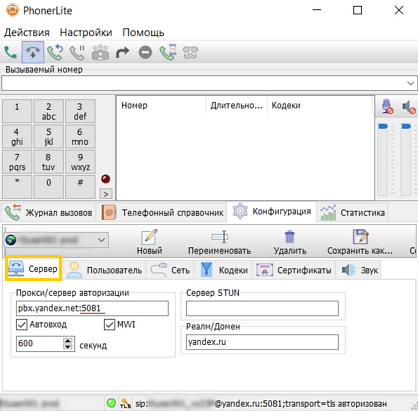Viewport: 418px width, 411px height.
Task: Select the Сервер sub-tab
Action: click(x=33, y=268)
